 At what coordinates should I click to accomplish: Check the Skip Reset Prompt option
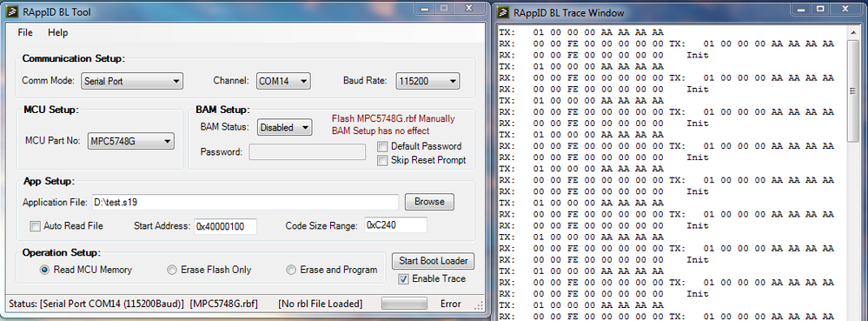(x=382, y=160)
